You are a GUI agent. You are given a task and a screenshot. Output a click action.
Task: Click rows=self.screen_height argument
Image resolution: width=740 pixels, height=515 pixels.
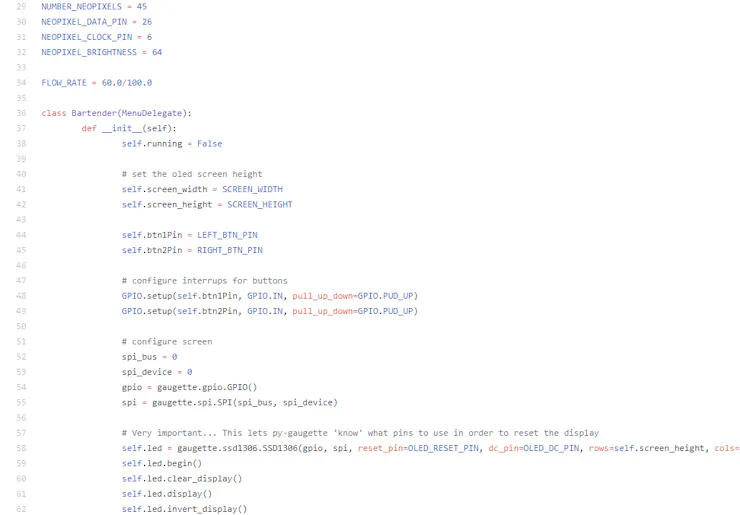[647, 448]
